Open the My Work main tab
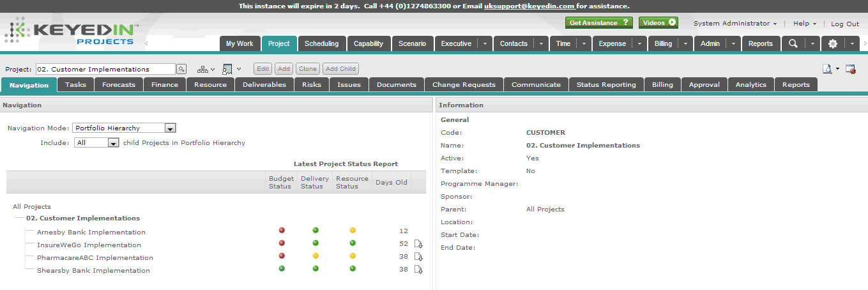This screenshot has width=868, height=290. tap(240, 43)
